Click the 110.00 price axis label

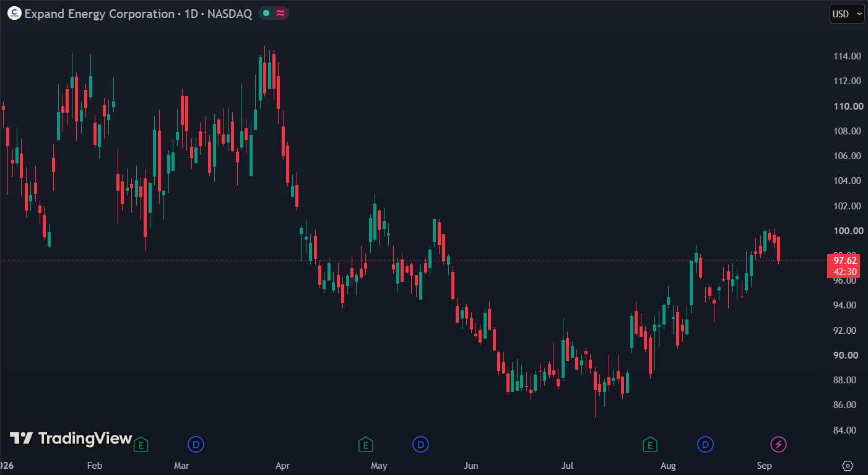pyautogui.click(x=848, y=106)
